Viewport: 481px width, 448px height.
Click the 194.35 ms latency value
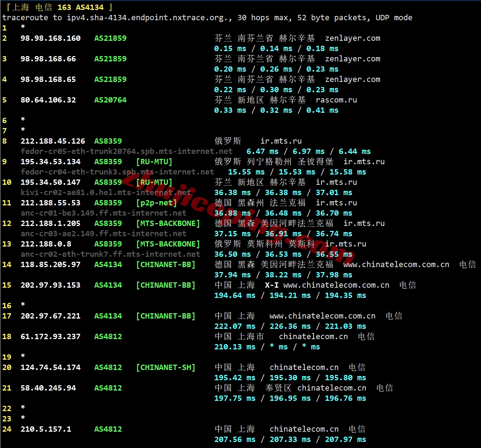coord(345,295)
